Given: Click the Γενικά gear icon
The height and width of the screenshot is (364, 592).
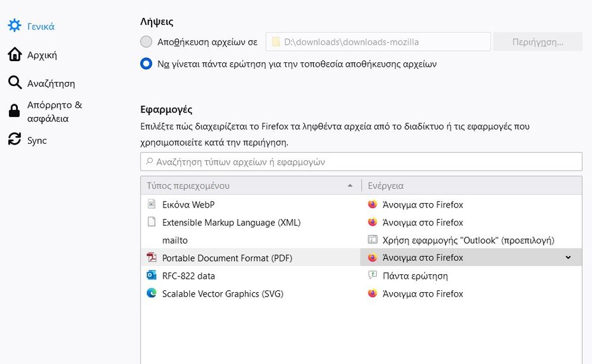Looking at the screenshot, I should 14,26.
